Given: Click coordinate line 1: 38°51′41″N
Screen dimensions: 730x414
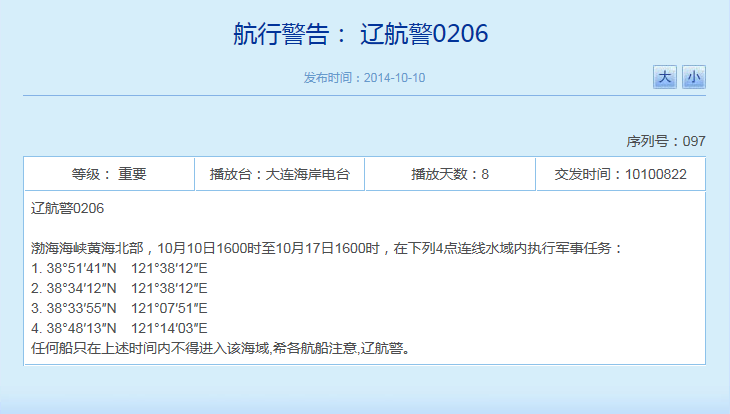Looking at the screenshot, I should [75, 268].
